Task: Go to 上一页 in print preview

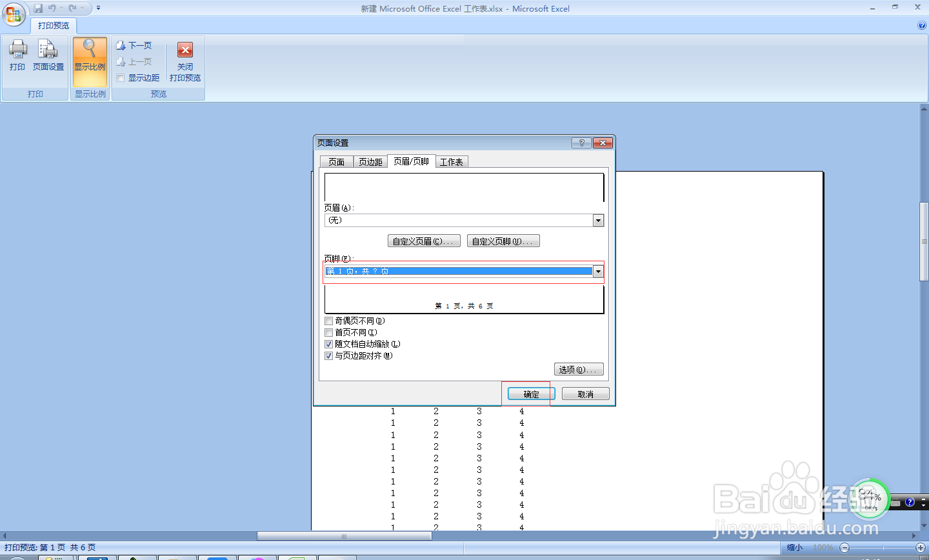Action: click(134, 61)
